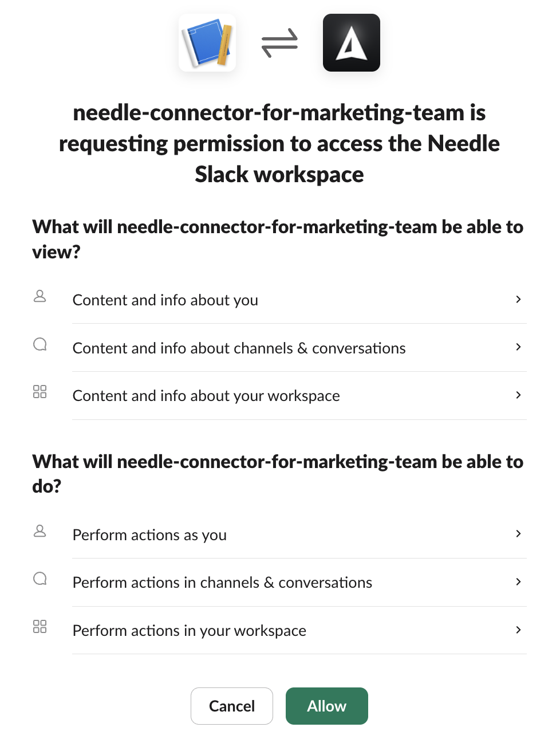Select Perform actions in channels & conversations text
This screenshot has width=560, height=739.
(222, 583)
